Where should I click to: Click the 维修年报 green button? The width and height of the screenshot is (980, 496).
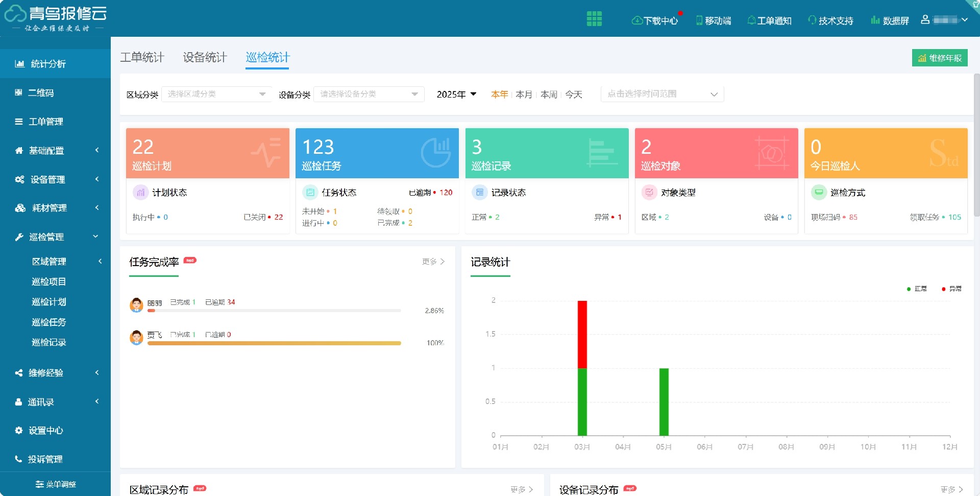pos(940,58)
